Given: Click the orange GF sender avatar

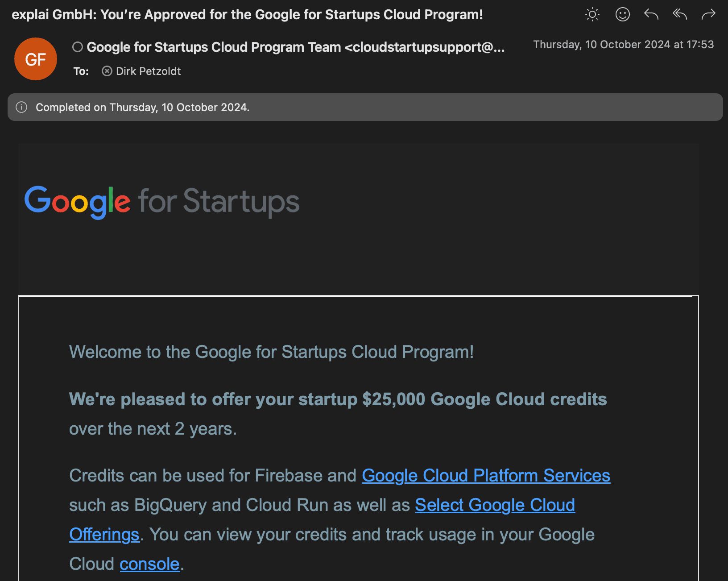Looking at the screenshot, I should 36,59.
